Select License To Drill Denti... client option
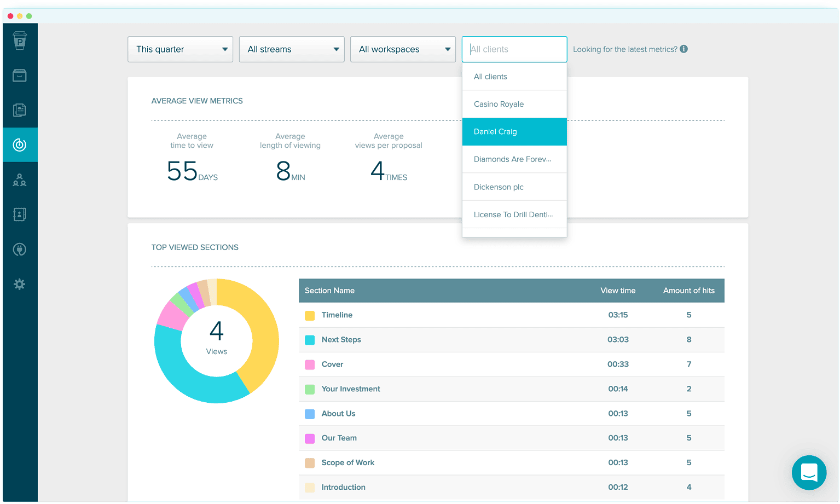Image resolution: width=840 pixels, height=504 pixels. click(512, 214)
